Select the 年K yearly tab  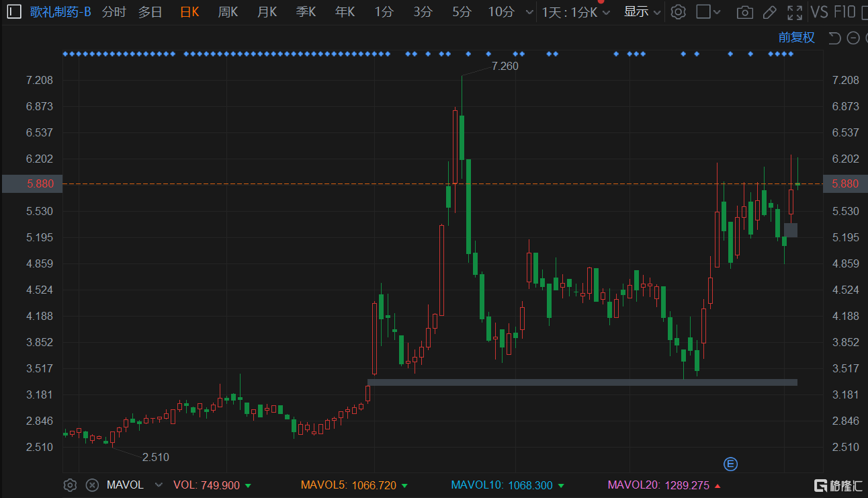click(x=345, y=12)
